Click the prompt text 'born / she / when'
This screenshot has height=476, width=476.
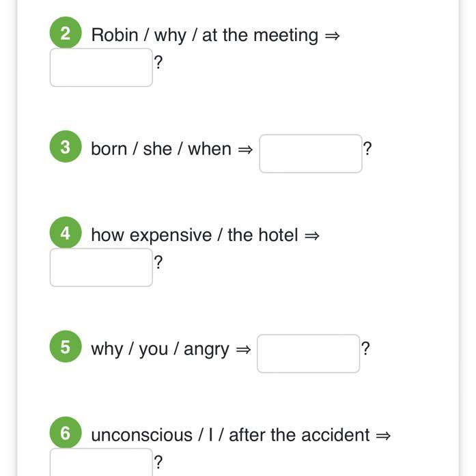161,148
